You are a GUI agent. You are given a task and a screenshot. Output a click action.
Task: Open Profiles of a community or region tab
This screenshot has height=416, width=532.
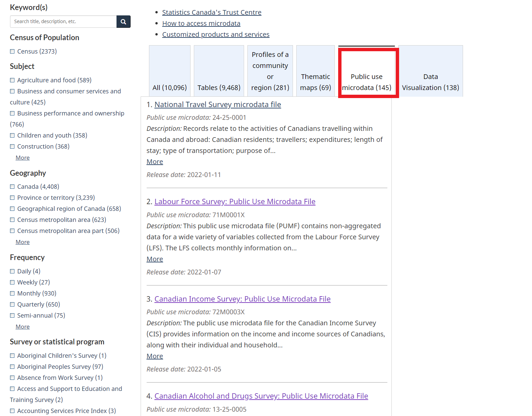tap(270, 71)
